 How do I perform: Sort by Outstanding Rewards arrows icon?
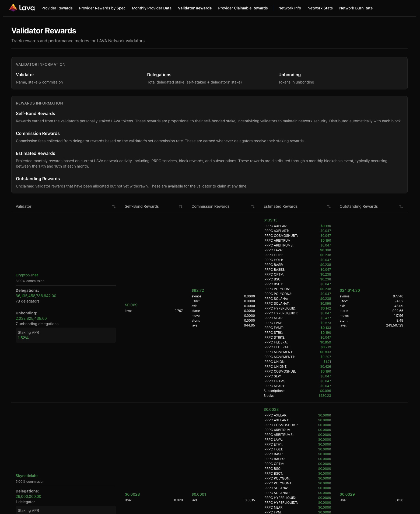click(x=401, y=206)
